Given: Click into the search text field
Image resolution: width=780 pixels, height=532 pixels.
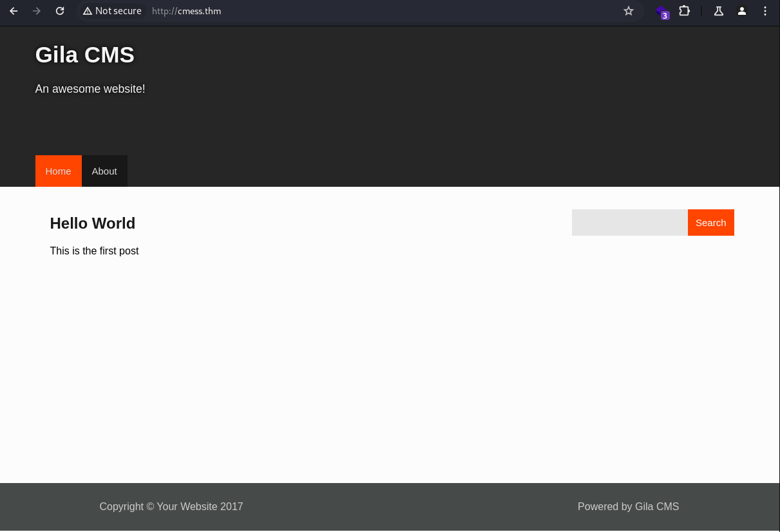Looking at the screenshot, I should (x=630, y=223).
